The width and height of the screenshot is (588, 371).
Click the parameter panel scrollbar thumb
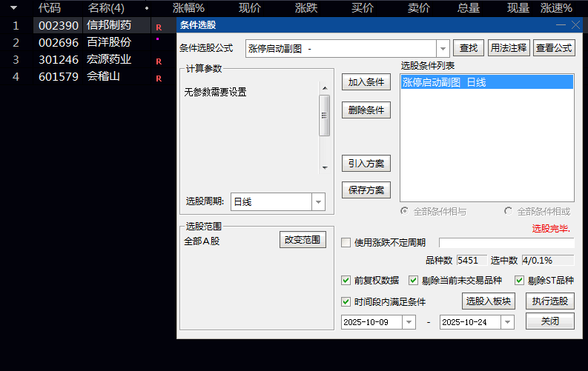point(324,116)
